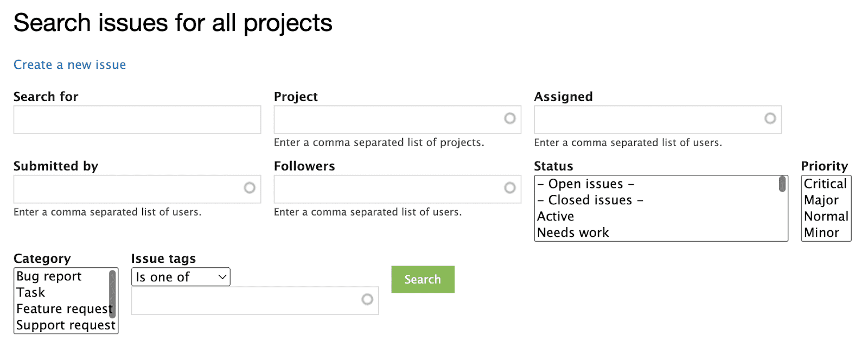This screenshot has width=868, height=340.
Task: Click the Project field autocomplete circle icon
Action: point(509,118)
